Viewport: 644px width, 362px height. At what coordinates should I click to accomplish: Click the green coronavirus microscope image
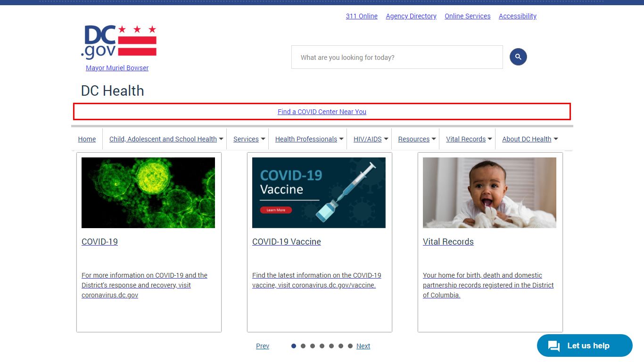(x=148, y=193)
